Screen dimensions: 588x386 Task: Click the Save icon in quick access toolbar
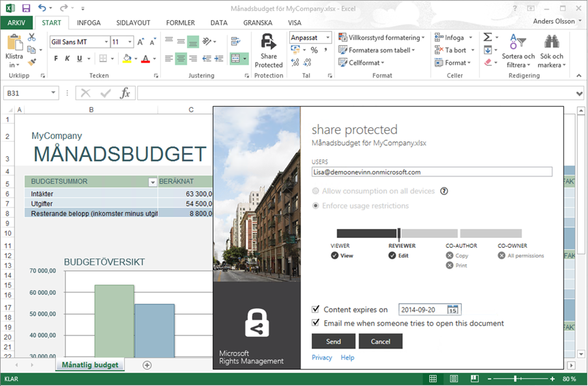pos(26,9)
